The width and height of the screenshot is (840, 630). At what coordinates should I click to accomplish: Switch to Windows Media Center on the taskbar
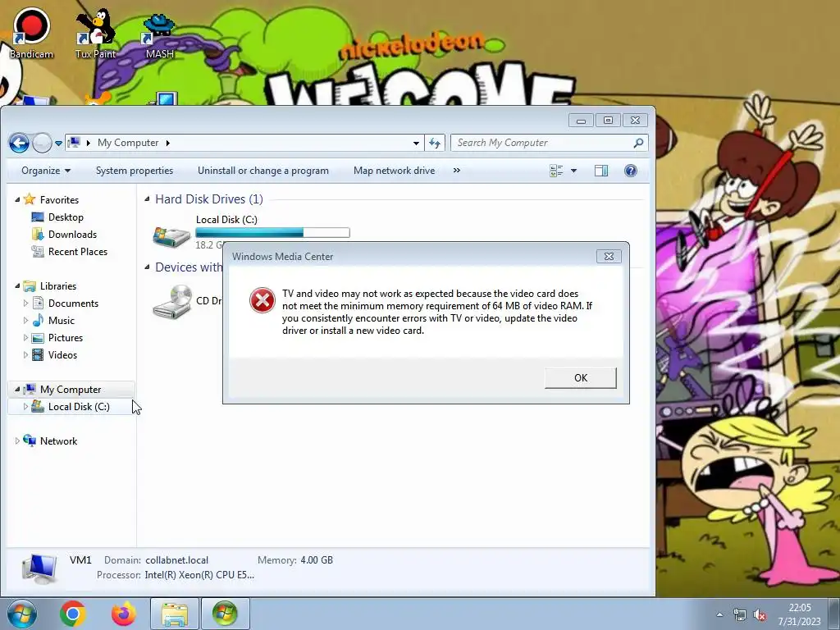coord(225,614)
